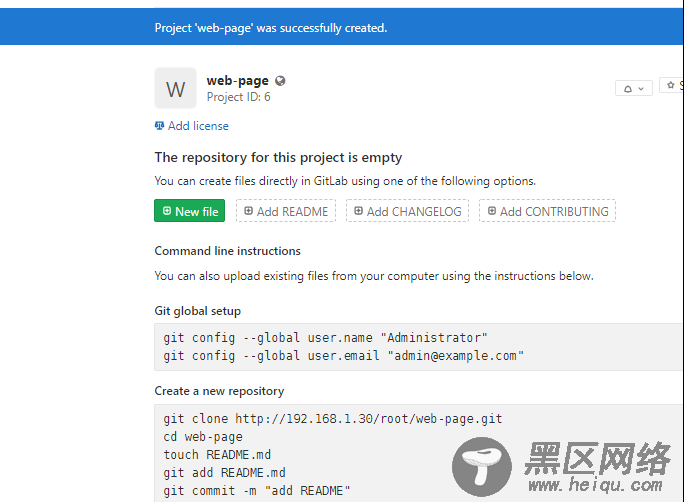
Task: Click the Add README button
Action: pos(286,211)
